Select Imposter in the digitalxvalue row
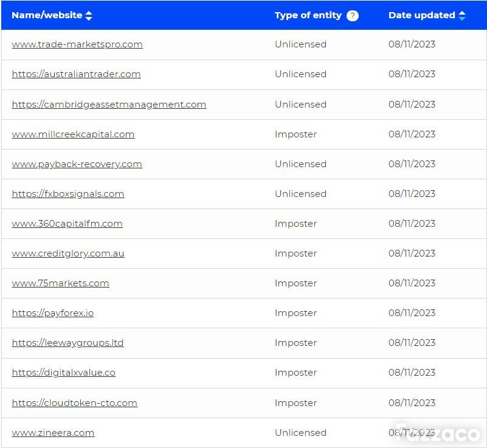Viewport: 487px width, 448px height. tap(296, 373)
